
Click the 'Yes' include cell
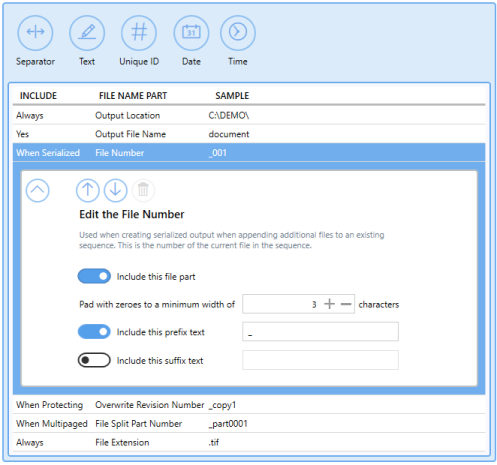(x=22, y=134)
